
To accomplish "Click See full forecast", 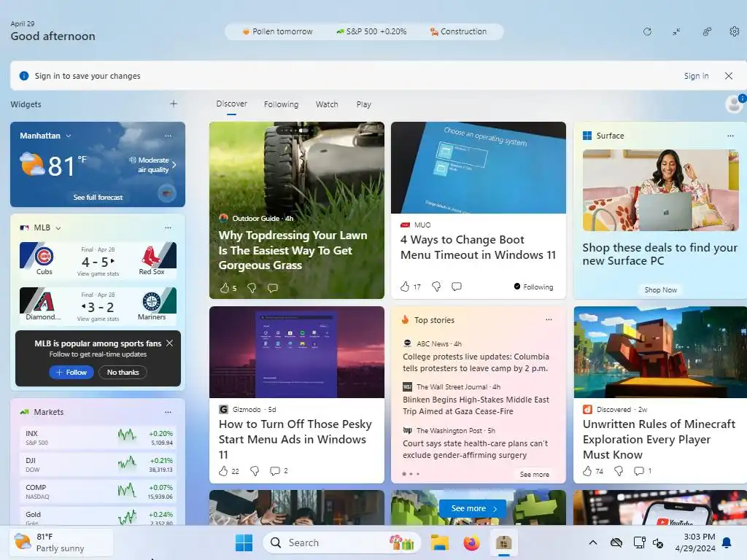I will 98,197.
